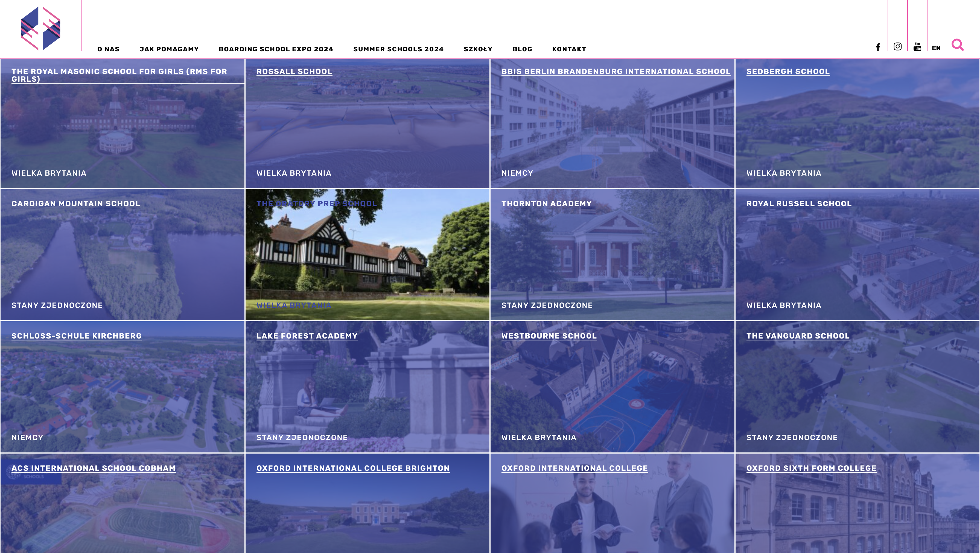Open BBIS Berlin Brandenburg International School link
The width and height of the screenshot is (980, 553).
(616, 72)
